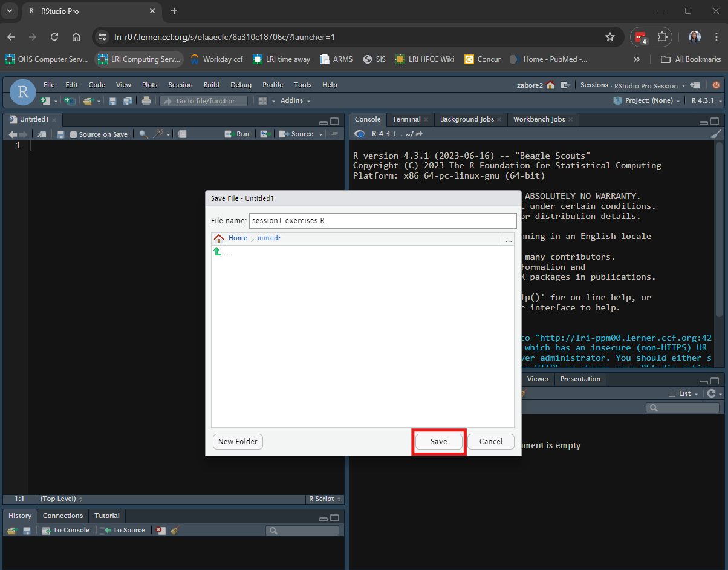Open the workspace panes layout menu
Viewport: 728px width, 570px height.
point(267,101)
